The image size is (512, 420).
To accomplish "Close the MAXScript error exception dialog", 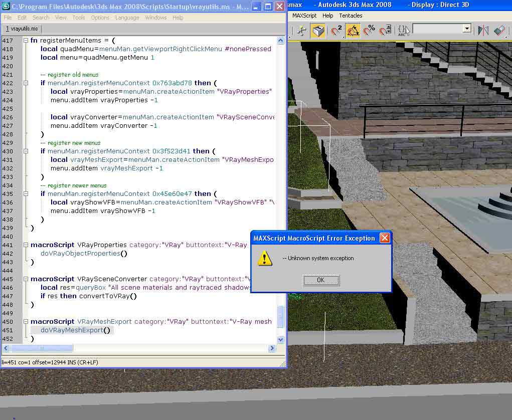I will point(385,238).
